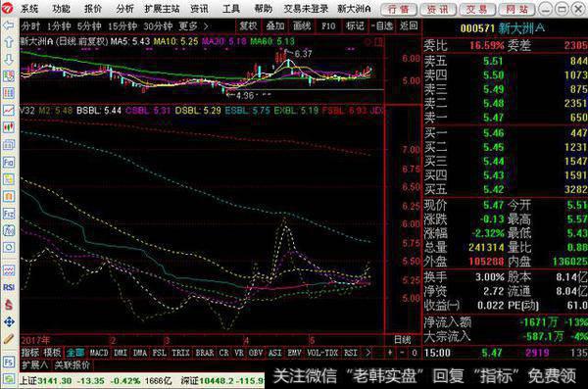Click the red 资讯 button at top right
The height and width of the screenshot is (389, 588).
pos(438,9)
